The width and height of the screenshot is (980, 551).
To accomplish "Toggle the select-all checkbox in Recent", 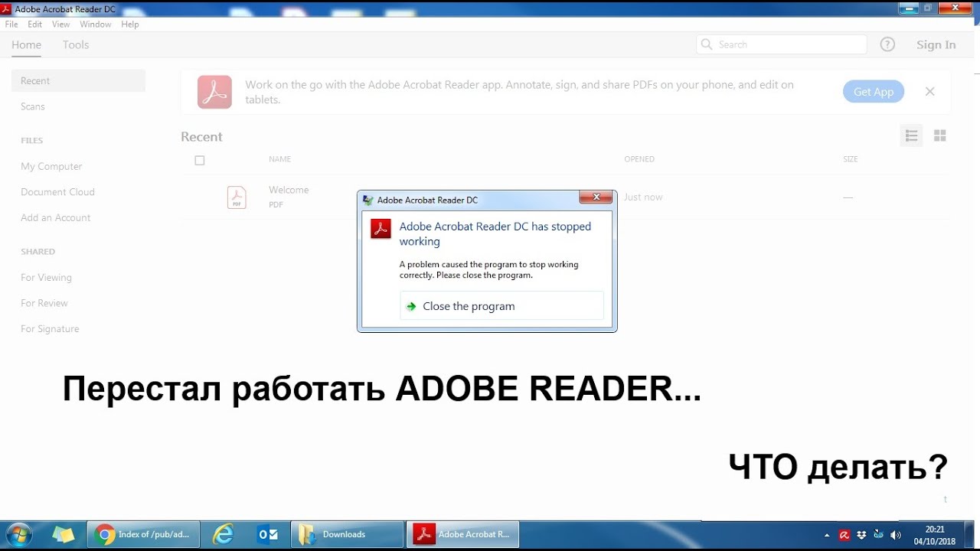I will [x=200, y=160].
